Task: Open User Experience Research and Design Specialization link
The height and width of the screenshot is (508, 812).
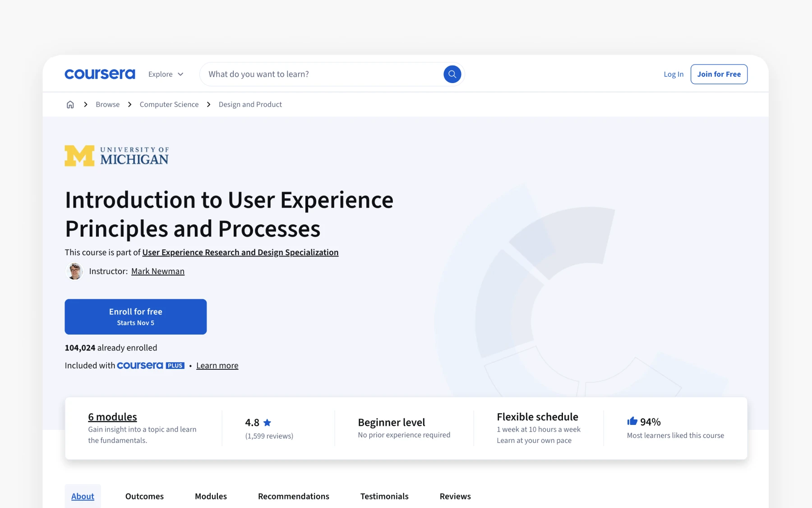Action: click(x=240, y=252)
